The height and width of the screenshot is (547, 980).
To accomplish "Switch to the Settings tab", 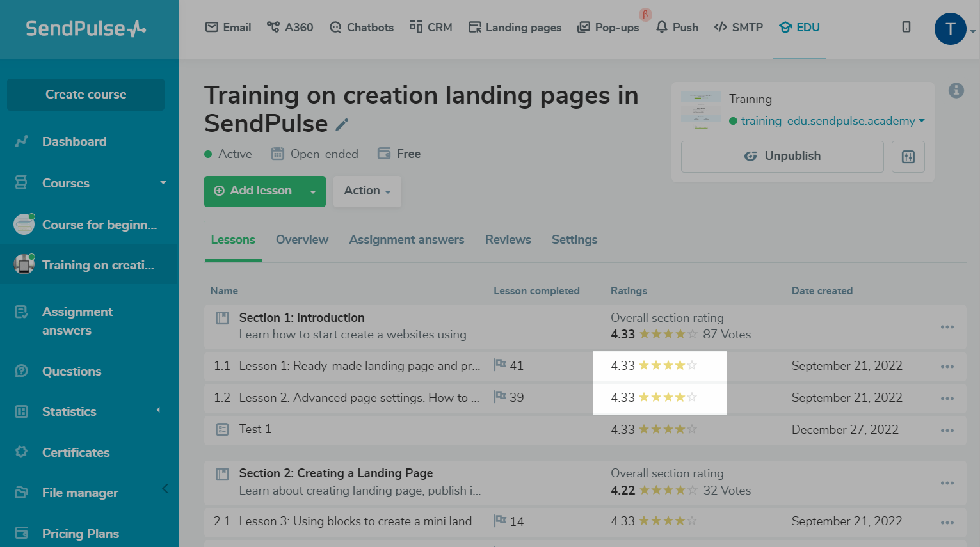I will 575,240.
